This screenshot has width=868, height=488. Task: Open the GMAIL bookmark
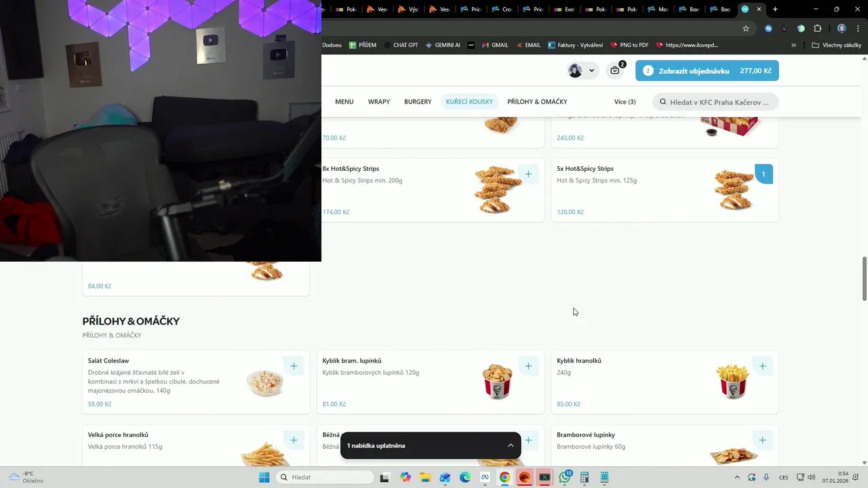494,45
